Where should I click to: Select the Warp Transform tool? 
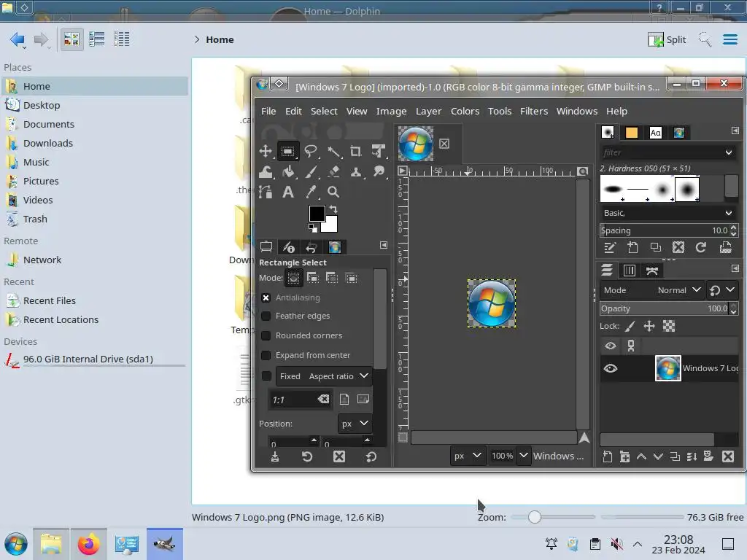pos(266,172)
